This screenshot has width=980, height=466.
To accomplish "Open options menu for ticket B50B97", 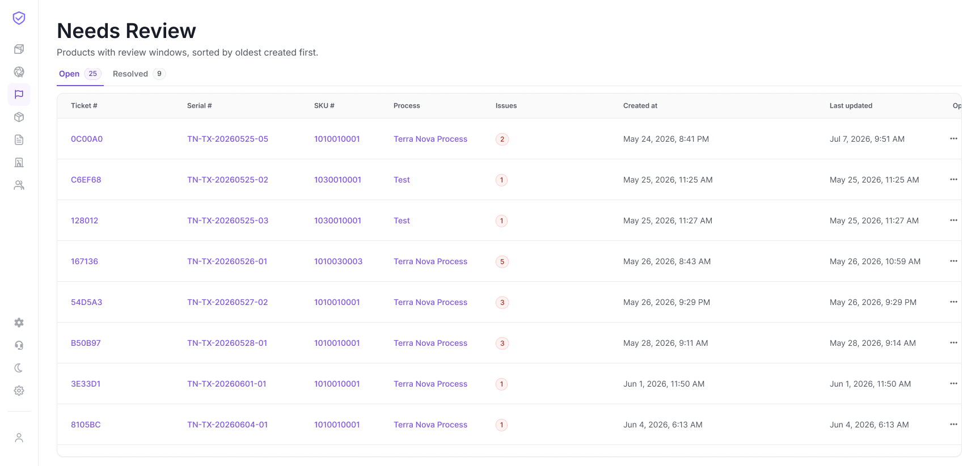I will click(x=953, y=343).
